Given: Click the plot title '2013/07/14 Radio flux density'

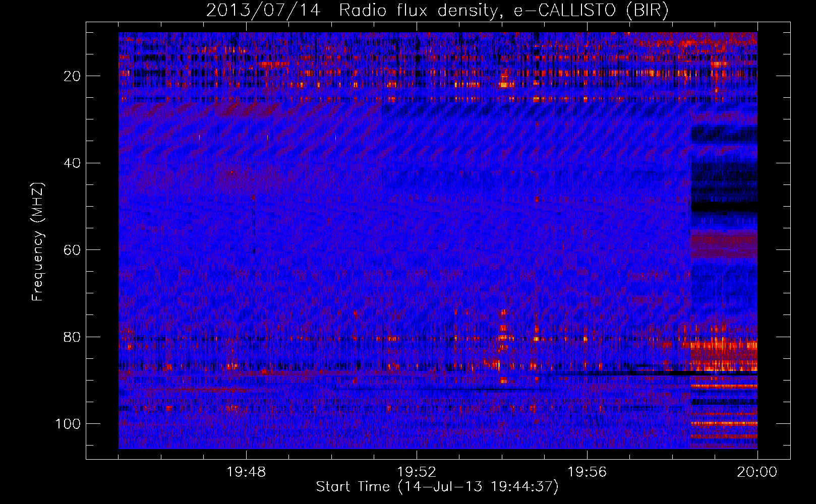Looking at the screenshot, I should click(437, 11).
